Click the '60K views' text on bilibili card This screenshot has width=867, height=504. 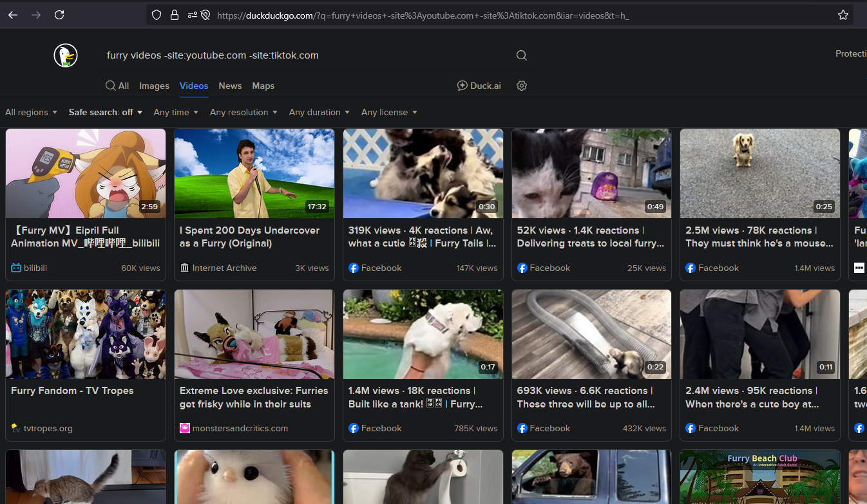(x=140, y=268)
